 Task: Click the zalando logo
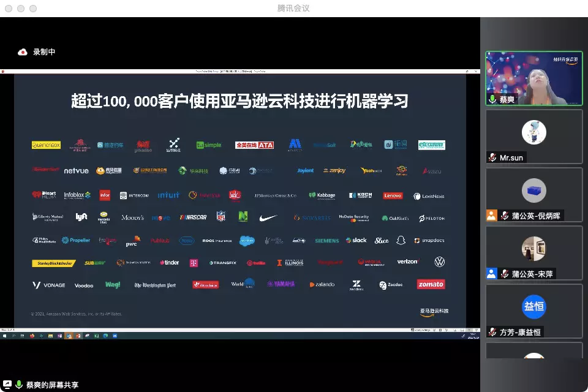pos(322,284)
